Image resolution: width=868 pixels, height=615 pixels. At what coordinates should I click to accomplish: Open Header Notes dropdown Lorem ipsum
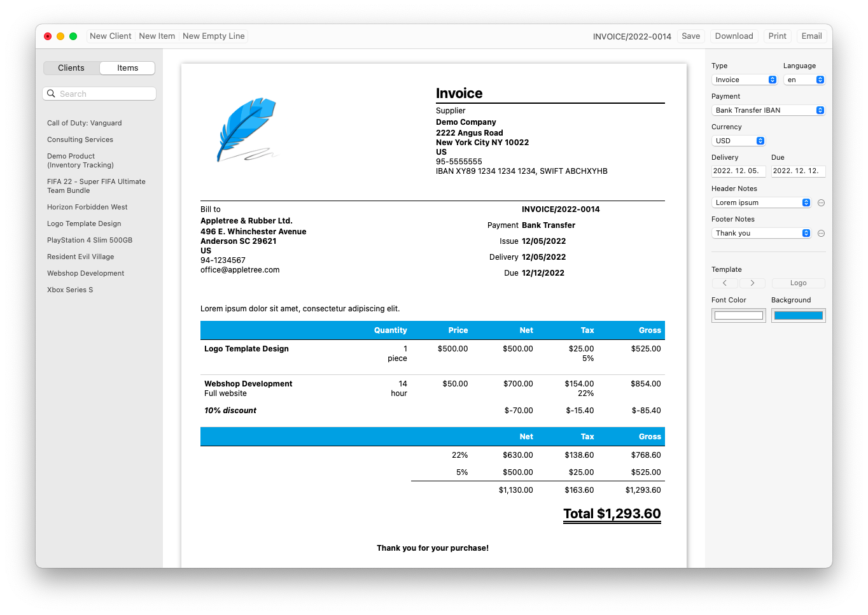click(761, 202)
